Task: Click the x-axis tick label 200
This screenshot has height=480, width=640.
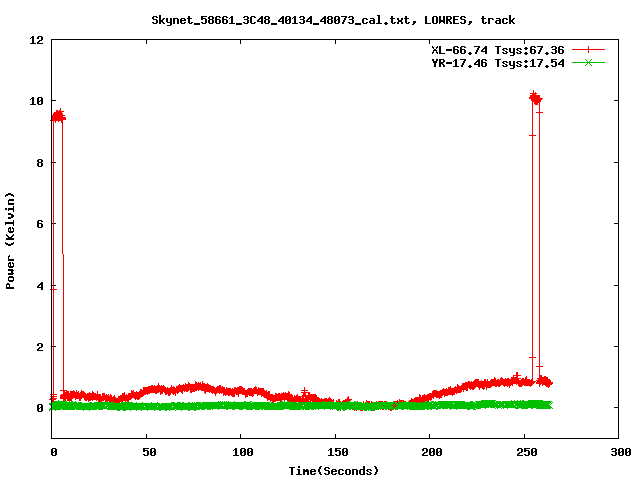Action: (432, 452)
